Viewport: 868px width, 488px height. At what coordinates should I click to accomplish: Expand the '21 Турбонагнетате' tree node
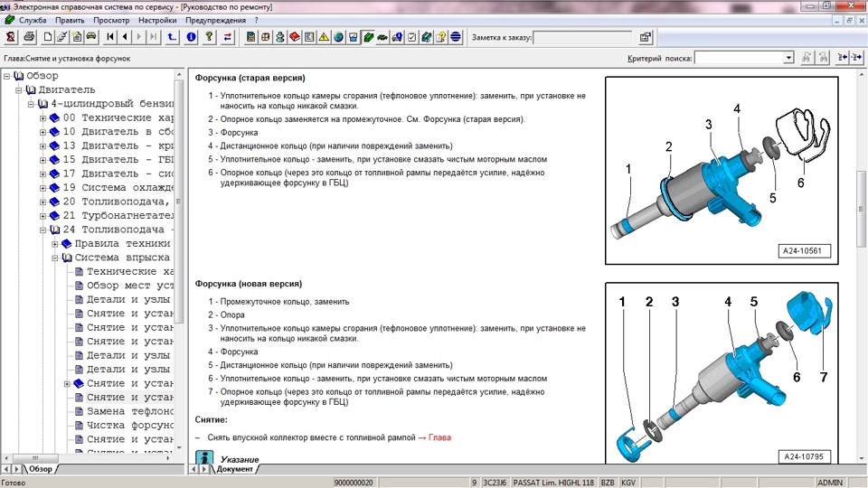[42, 216]
